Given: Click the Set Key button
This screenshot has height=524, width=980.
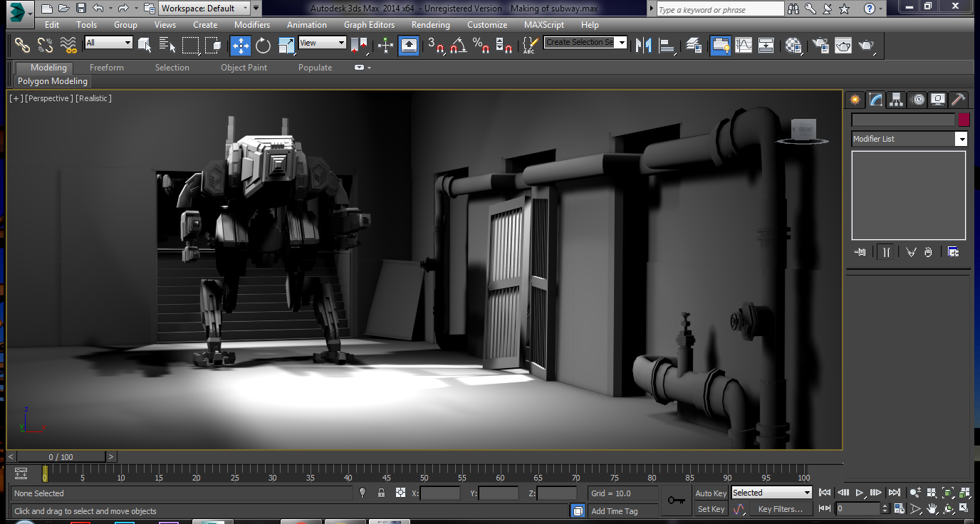Looking at the screenshot, I should click(x=711, y=509).
